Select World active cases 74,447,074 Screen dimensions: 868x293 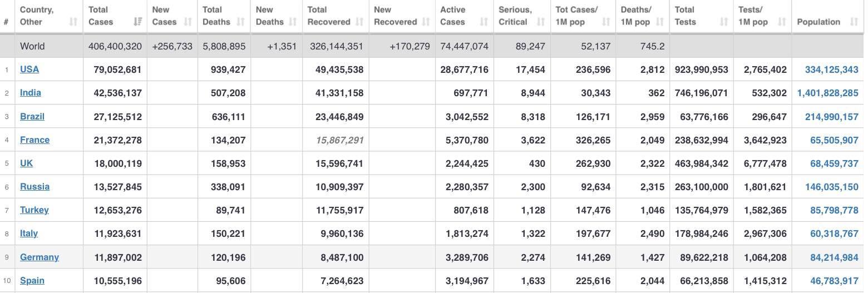(464, 46)
